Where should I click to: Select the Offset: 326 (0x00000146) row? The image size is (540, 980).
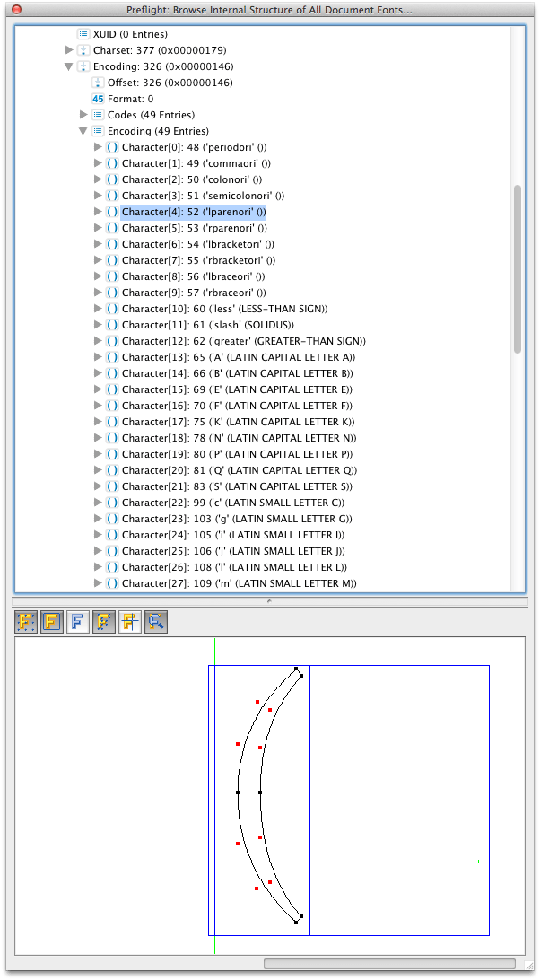170,83
